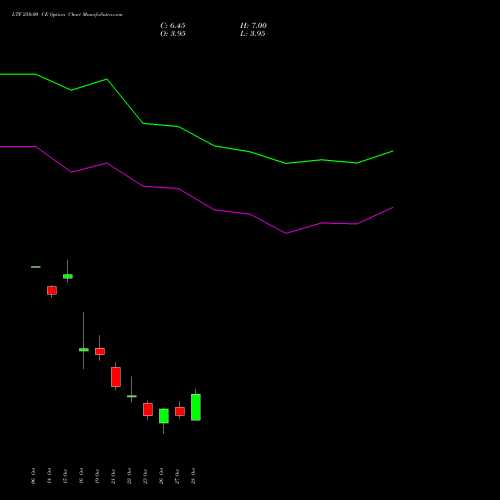Click the green candle for 26 Oct
The height and width of the screenshot is (500, 500).
coord(164,416)
